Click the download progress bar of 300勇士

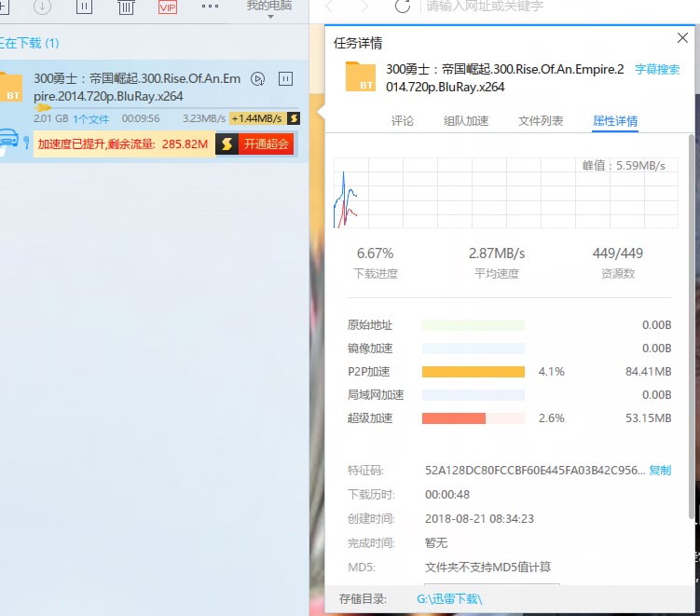tap(166, 107)
